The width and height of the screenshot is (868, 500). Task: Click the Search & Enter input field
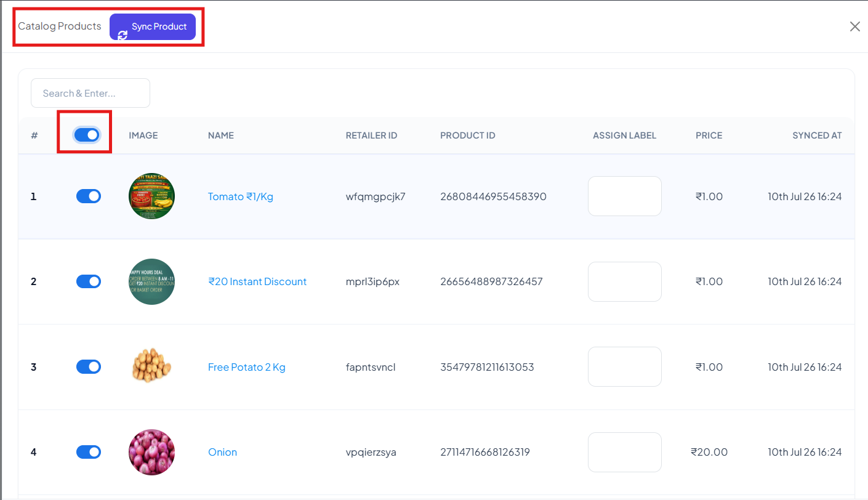pyautogui.click(x=90, y=93)
